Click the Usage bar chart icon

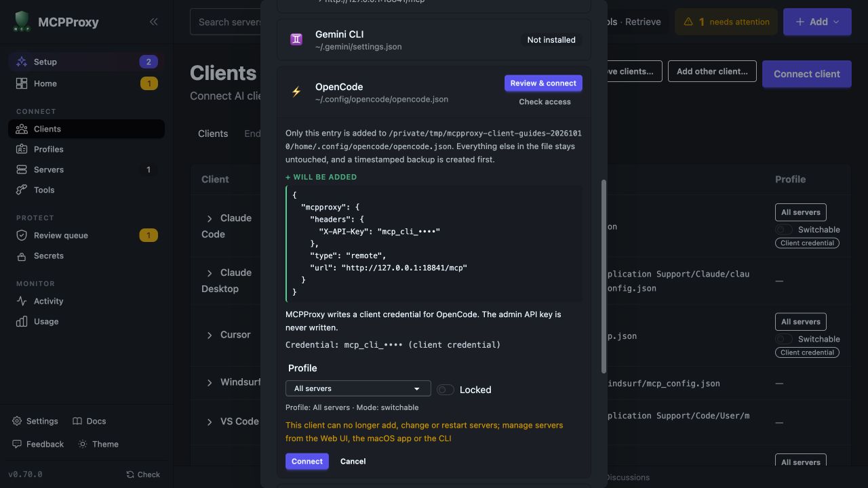[x=22, y=321]
